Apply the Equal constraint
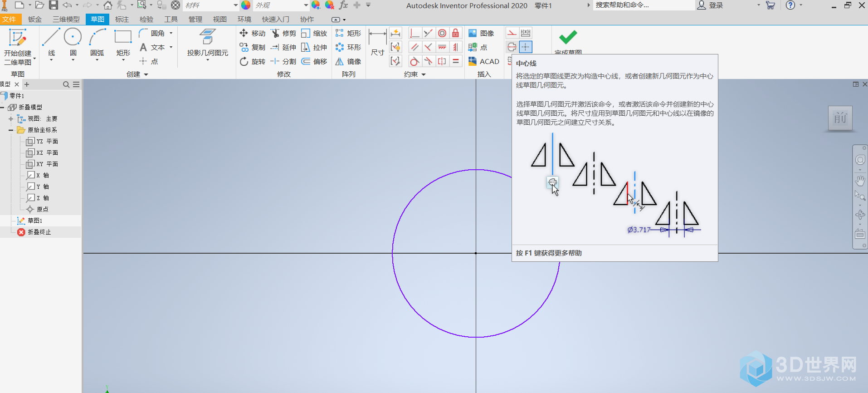The height and width of the screenshot is (393, 868). click(x=456, y=61)
